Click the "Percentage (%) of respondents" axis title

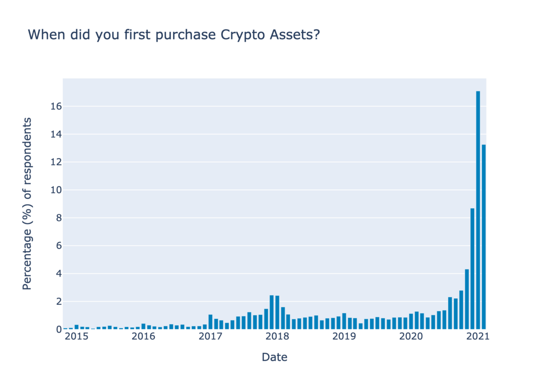click(27, 204)
